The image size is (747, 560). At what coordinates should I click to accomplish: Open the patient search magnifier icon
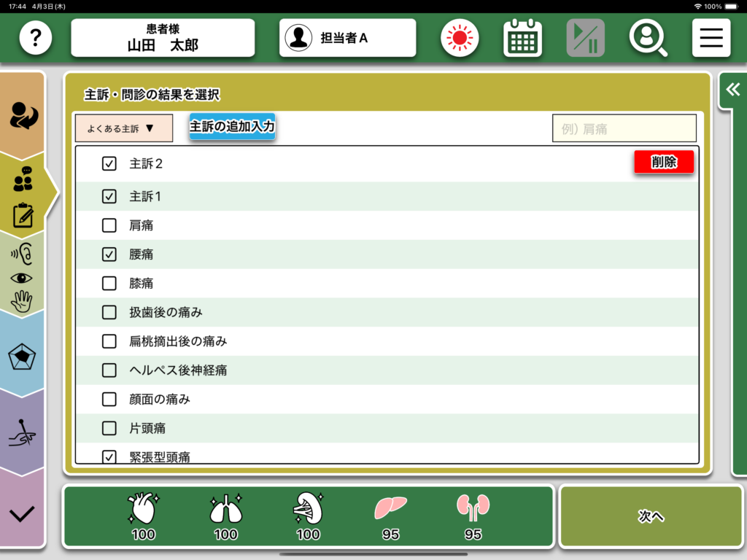point(648,38)
